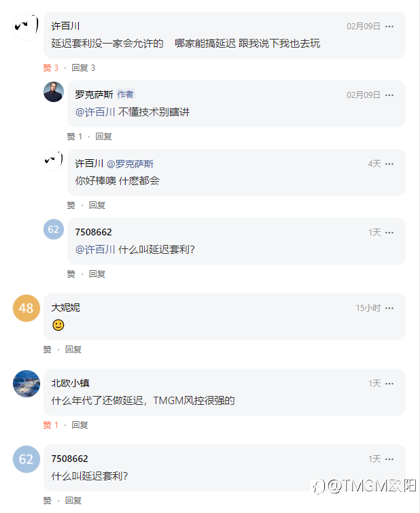Expand the 3 replies under 许百川's comment
Image resolution: width=420 pixels, height=513 pixels.
(x=84, y=68)
